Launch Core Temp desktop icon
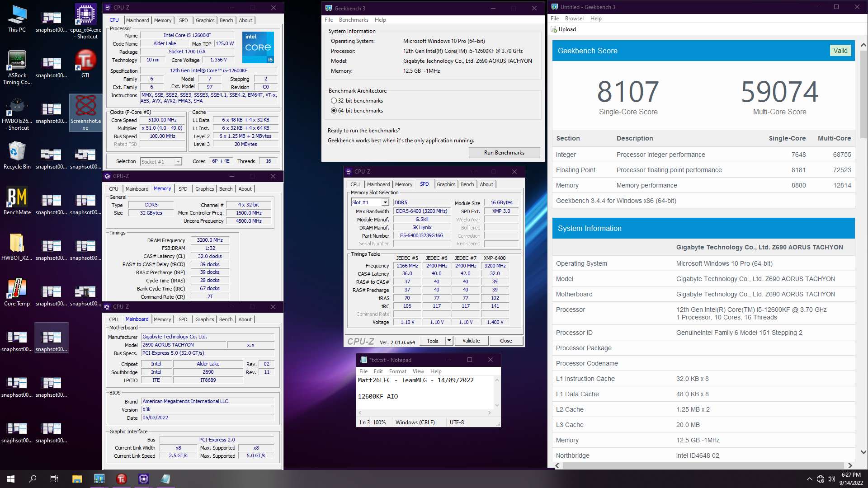This screenshot has height=488, width=868. 17,292
